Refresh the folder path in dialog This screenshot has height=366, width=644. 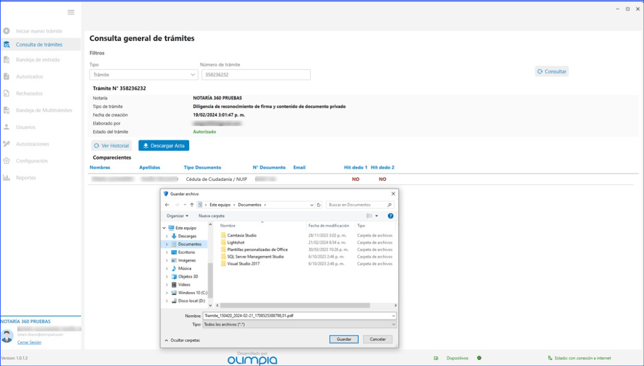[x=319, y=205]
